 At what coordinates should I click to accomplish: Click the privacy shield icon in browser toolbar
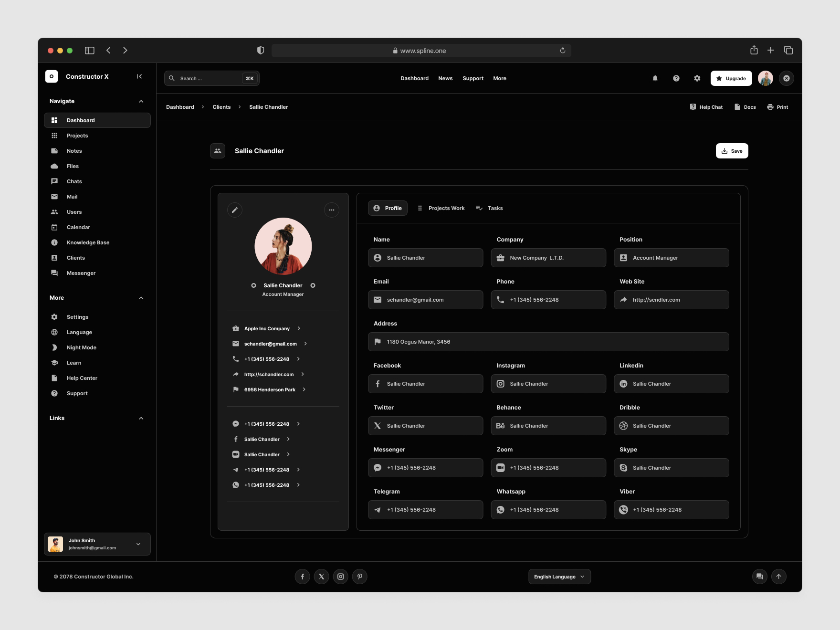pyautogui.click(x=261, y=50)
